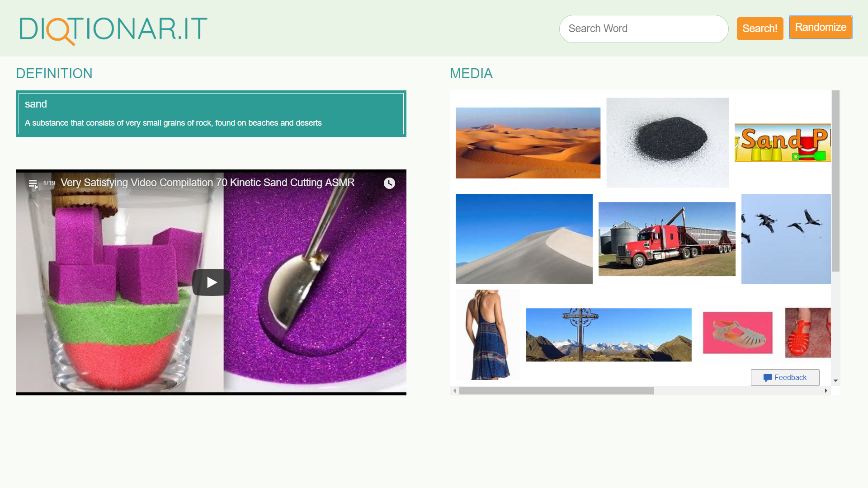This screenshot has height=488, width=868.
Task: Click the media horizontal scrollbar thumb
Action: coord(557,391)
